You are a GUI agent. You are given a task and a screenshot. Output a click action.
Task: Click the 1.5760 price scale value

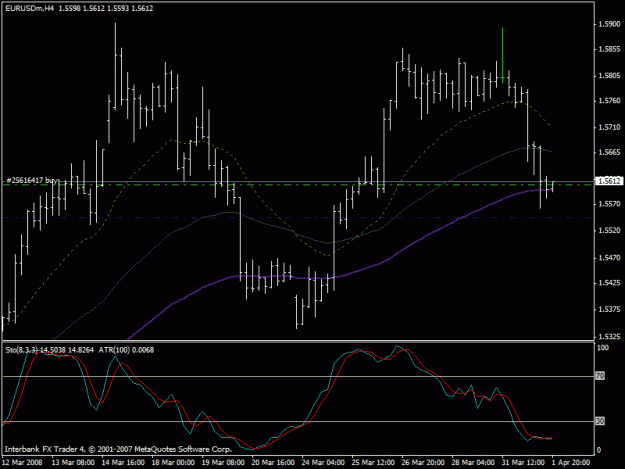pos(609,101)
